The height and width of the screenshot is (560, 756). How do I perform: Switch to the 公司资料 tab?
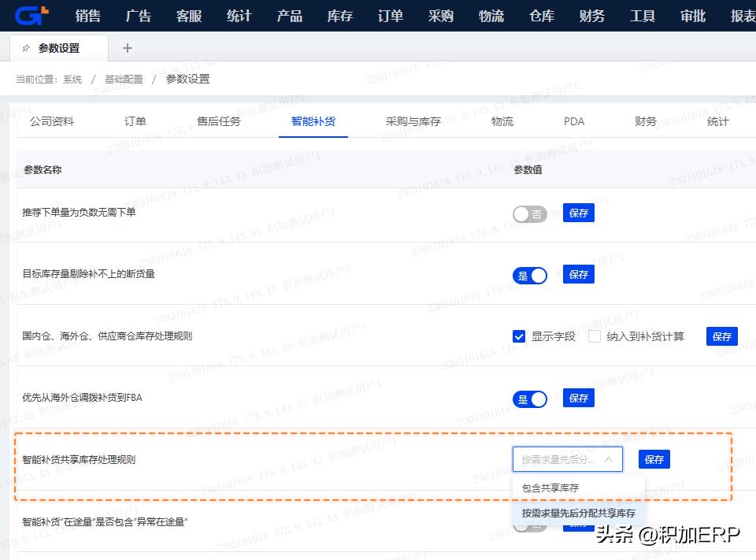(x=52, y=121)
